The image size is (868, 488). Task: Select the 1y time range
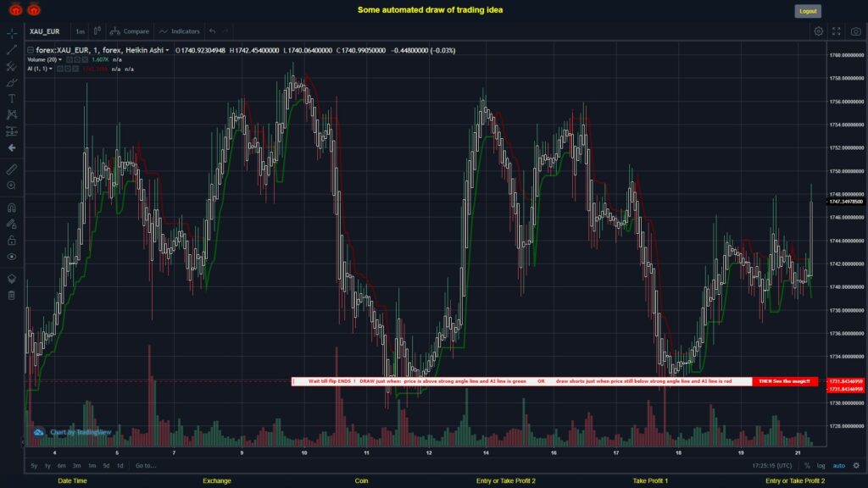[x=47, y=466]
